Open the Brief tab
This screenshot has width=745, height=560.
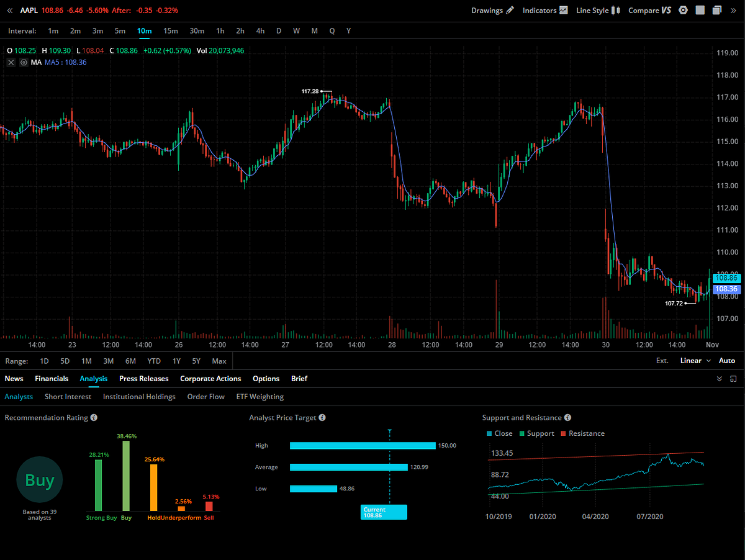pos(299,379)
